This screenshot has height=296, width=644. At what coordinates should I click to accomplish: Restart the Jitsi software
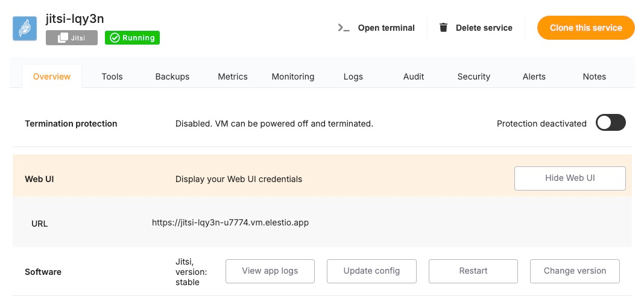(473, 271)
